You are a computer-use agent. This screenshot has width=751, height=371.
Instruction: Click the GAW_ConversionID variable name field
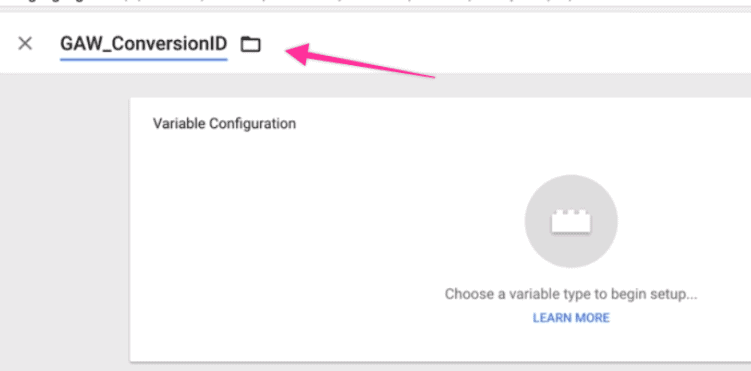pos(144,45)
